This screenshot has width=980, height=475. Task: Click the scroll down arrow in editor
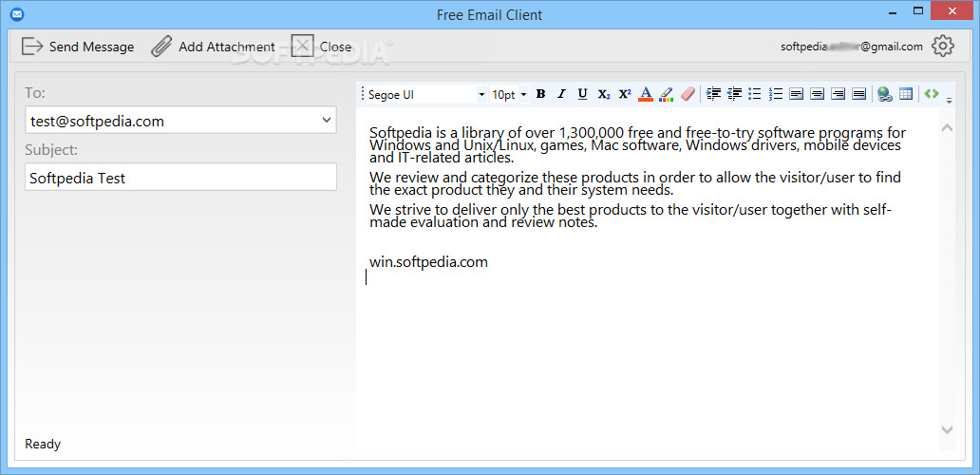[947, 429]
